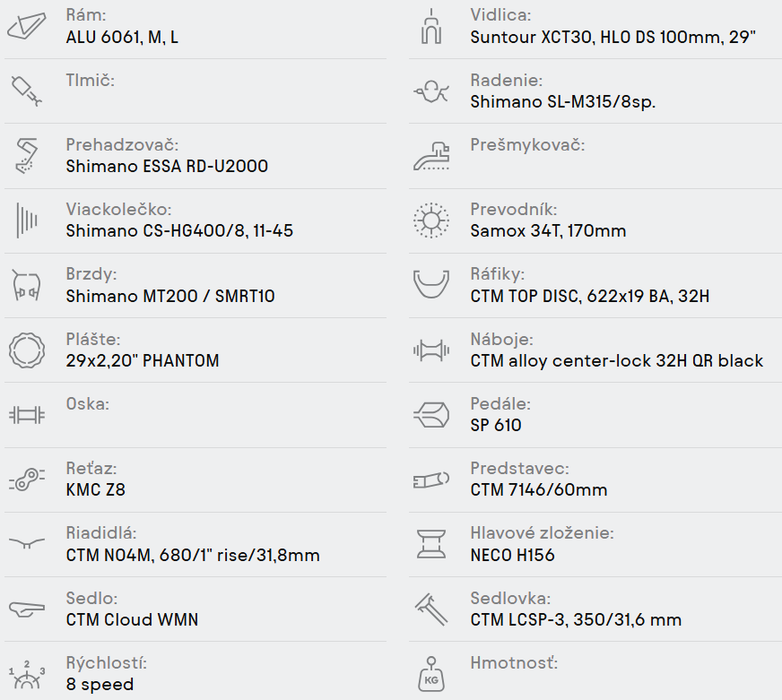The width and height of the screenshot is (782, 700).
Task: Click the stem icon next to Predstavec
Action: [x=431, y=480]
